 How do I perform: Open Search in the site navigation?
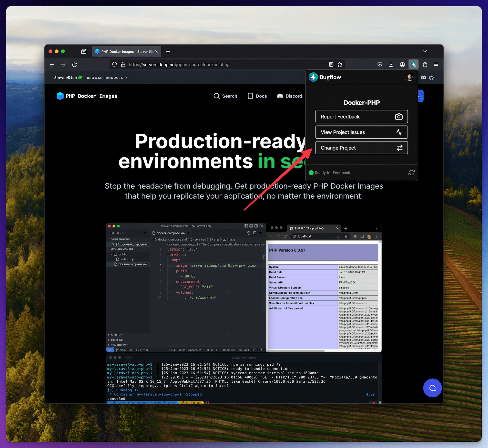coord(225,96)
